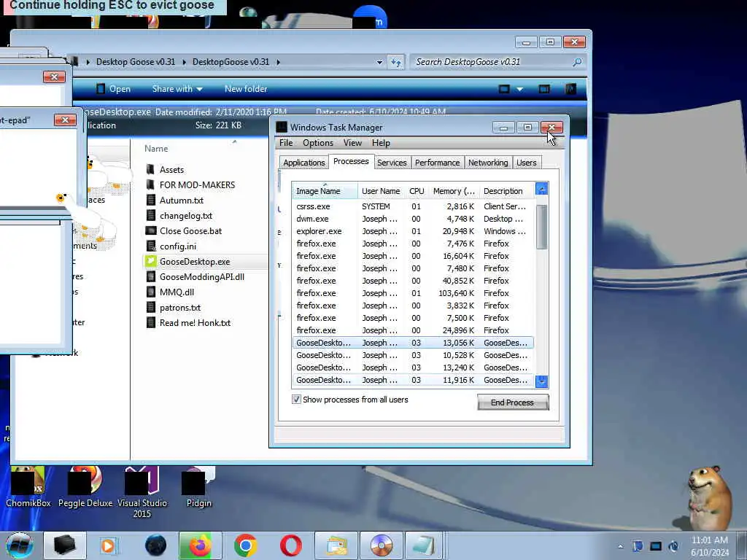Click the End Process button
This screenshot has width=747, height=560.
pyautogui.click(x=513, y=402)
